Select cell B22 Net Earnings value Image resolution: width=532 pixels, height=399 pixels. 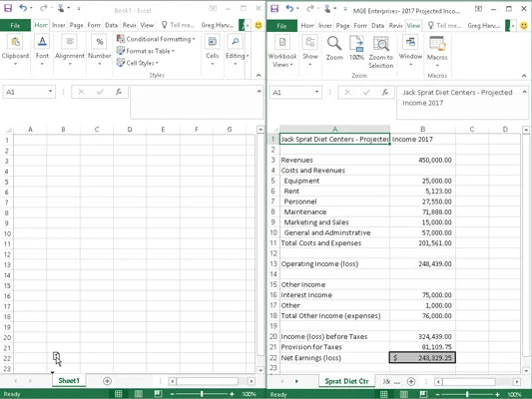(422, 358)
